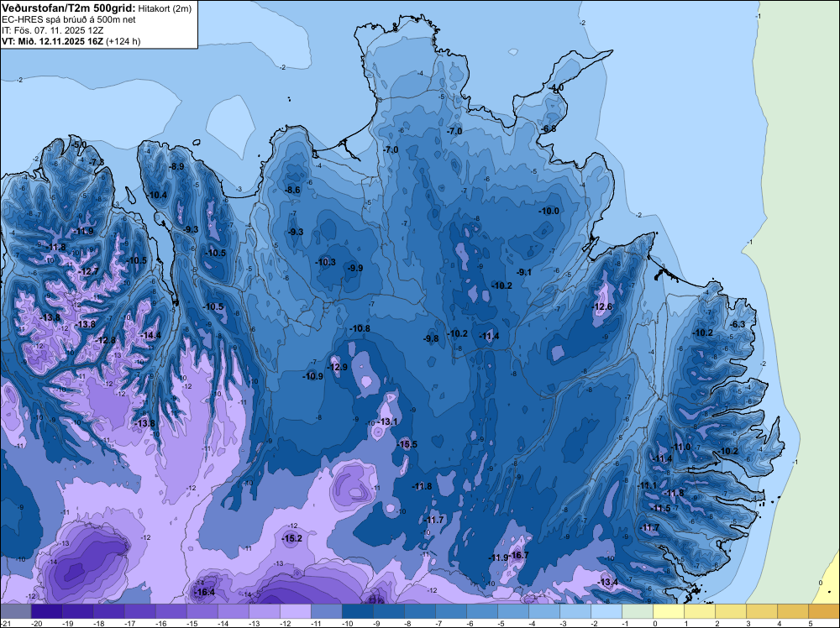
Task: Click the -6.8 temperature value on the map
Action: [x=549, y=129]
